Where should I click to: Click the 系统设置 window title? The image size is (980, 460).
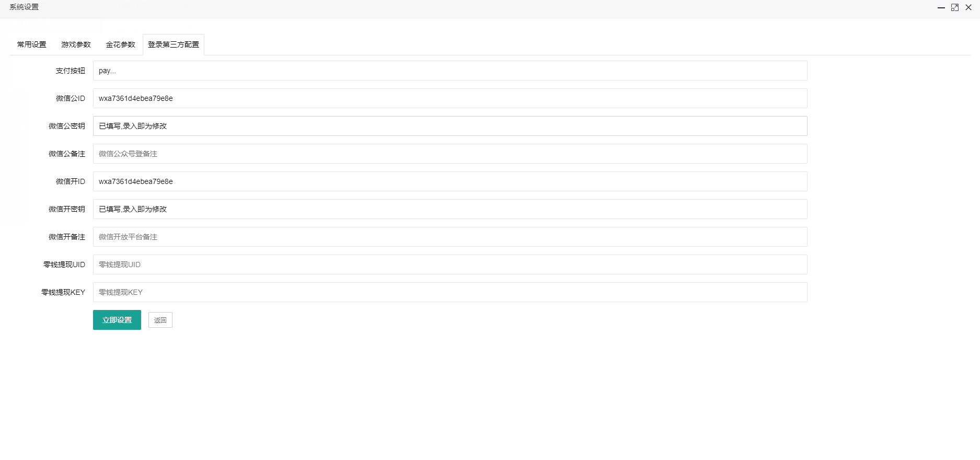tap(24, 7)
